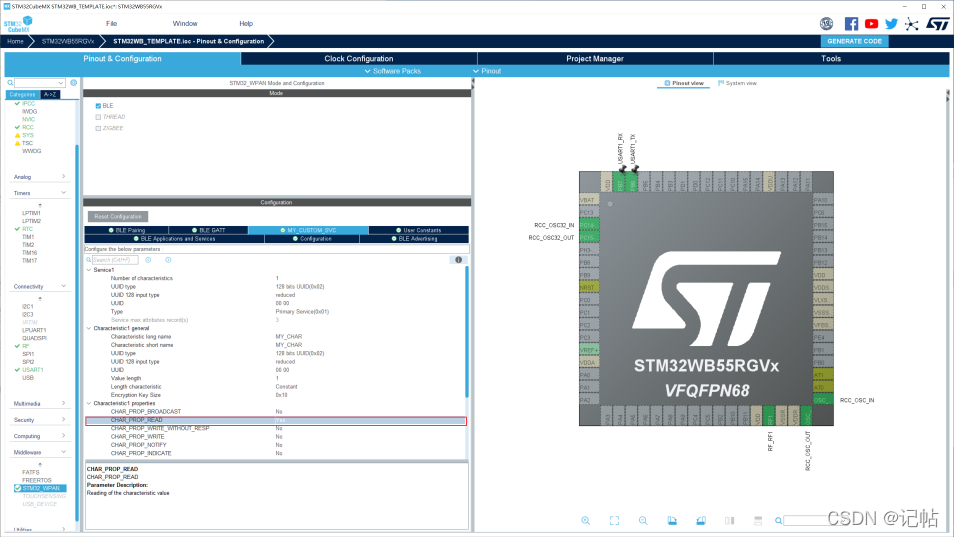
Task: Fit the chip to the view with the frame icon
Action: [615, 521]
